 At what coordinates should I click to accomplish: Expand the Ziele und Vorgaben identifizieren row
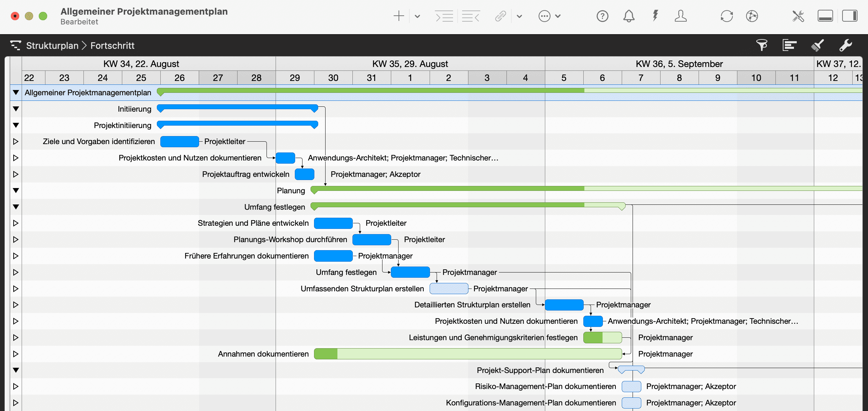[15, 142]
